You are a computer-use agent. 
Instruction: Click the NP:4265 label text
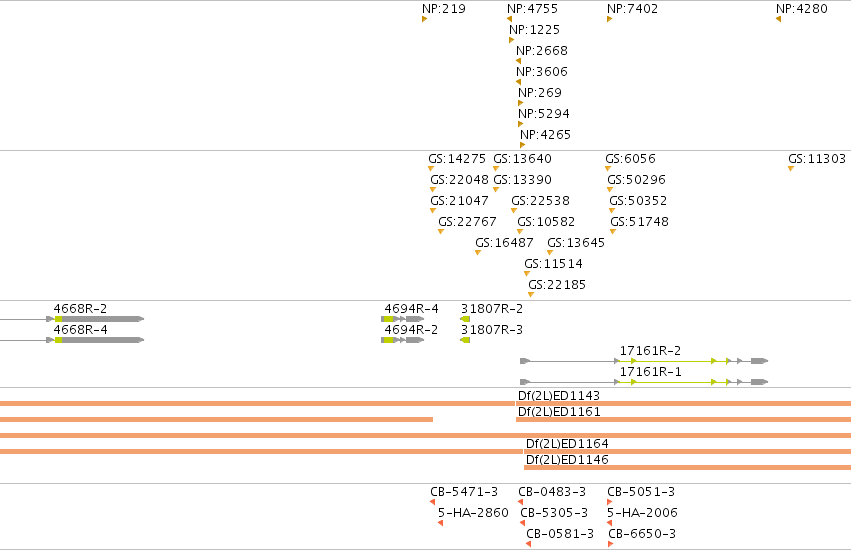point(545,135)
